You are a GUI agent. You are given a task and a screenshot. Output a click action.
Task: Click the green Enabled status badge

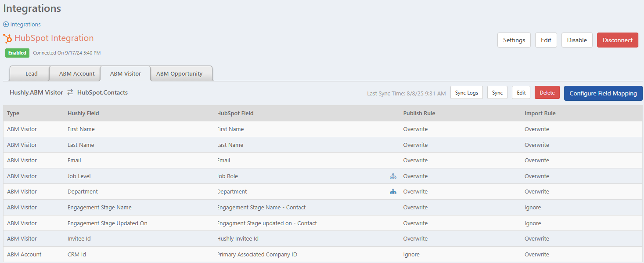(17, 53)
